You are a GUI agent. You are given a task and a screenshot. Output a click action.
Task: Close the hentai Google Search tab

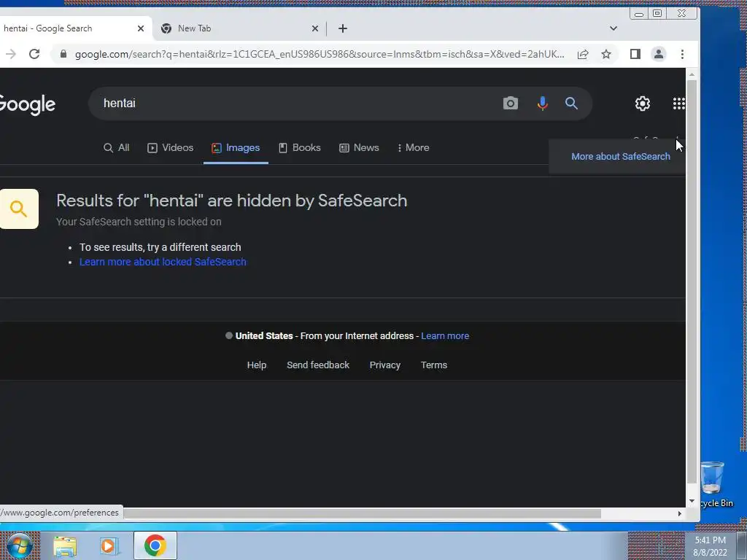tap(141, 28)
